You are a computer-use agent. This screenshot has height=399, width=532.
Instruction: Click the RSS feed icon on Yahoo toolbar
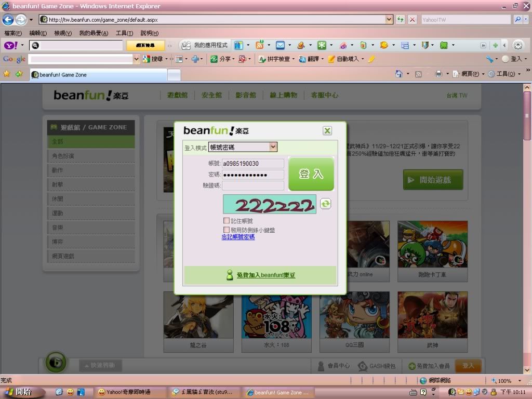point(260,45)
